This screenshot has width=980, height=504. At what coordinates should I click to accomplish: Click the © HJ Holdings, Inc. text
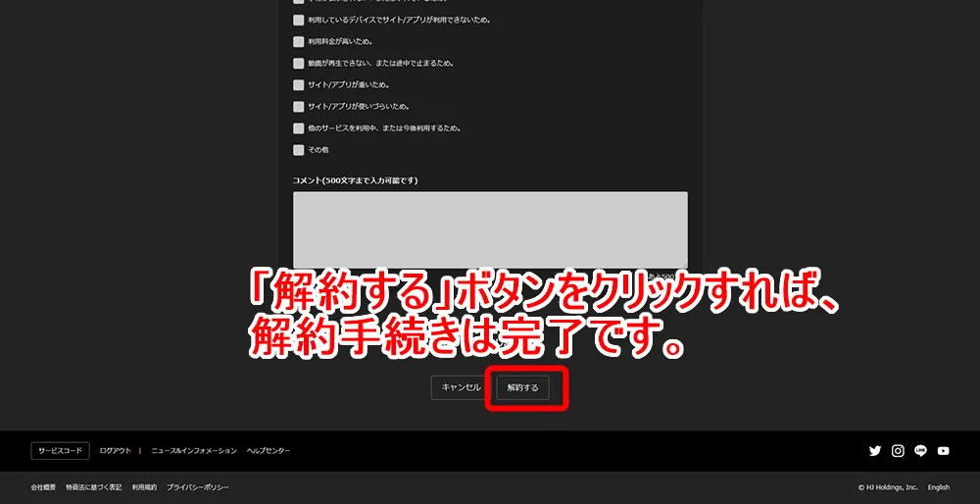click(888, 487)
